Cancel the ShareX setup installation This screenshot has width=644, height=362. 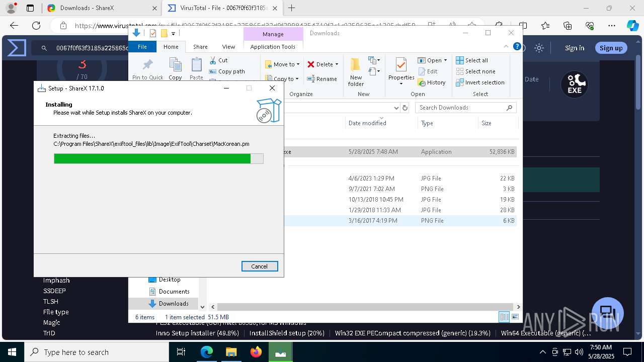click(x=260, y=266)
